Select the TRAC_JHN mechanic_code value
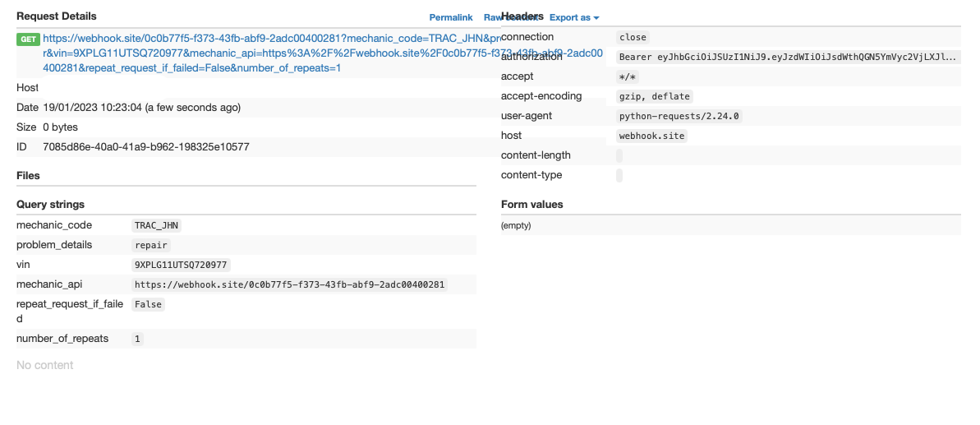This screenshot has height=425, width=980. tap(156, 225)
